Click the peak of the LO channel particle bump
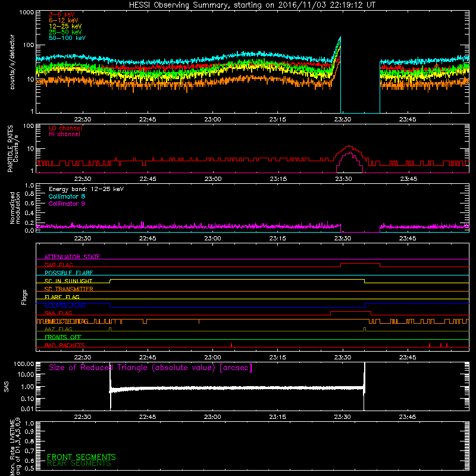This screenshot has height=476, width=476. coord(349,146)
